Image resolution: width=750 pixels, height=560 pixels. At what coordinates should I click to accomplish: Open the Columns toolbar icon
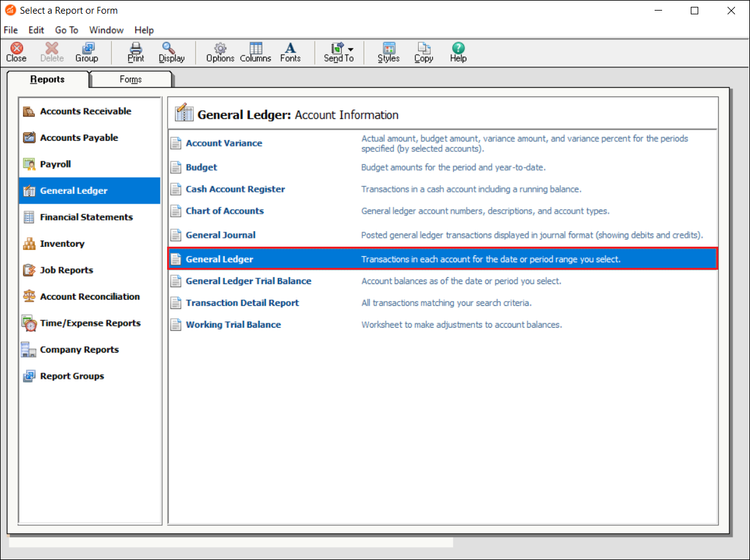256,52
